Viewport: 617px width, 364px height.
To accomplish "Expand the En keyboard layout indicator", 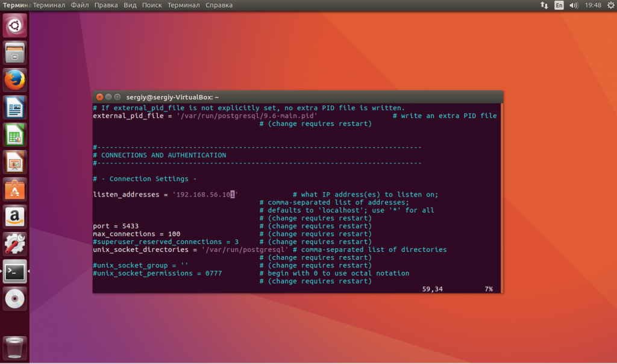I will tap(559, 5).
